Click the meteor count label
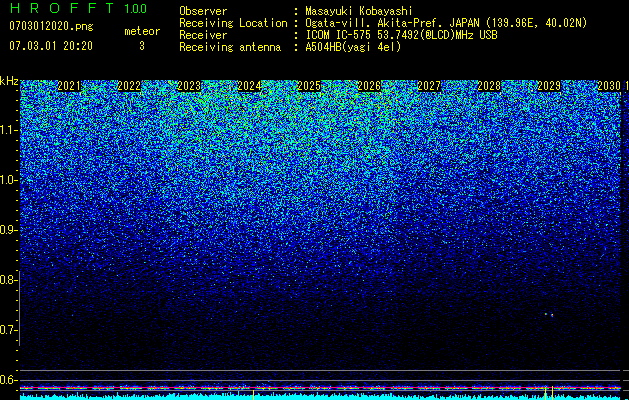The image size is (629, 400). point(142,31)
